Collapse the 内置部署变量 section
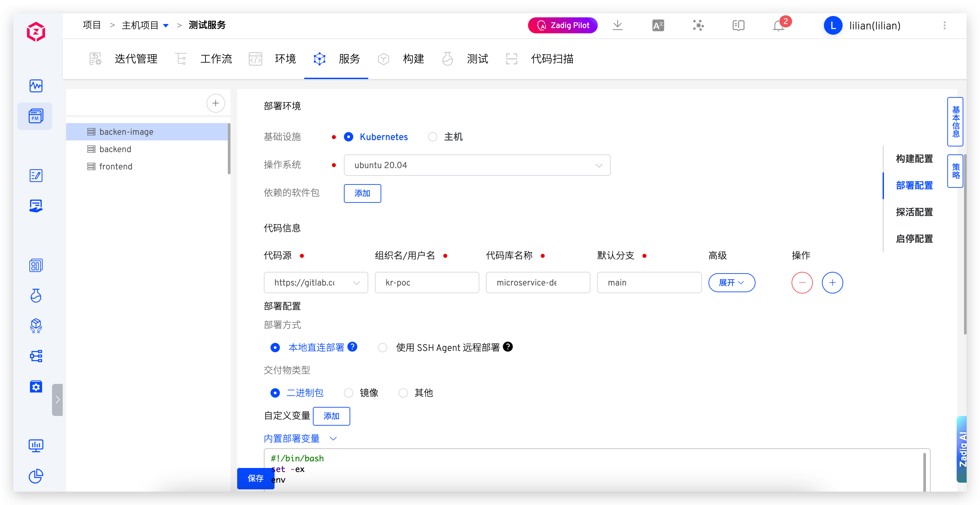 pyautogui.click(x=334, y=438)
